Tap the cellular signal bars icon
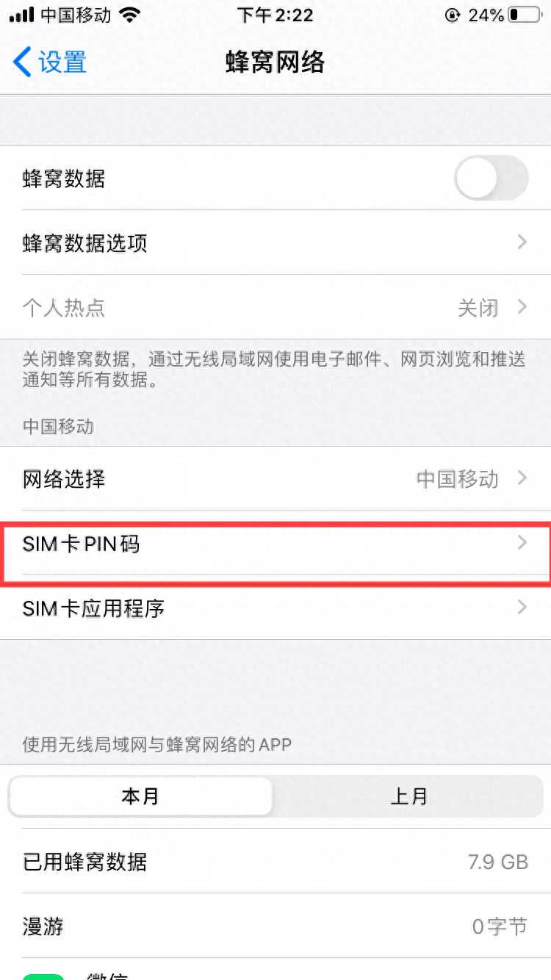This screenshot has width=551, height=980. [21, 15]
